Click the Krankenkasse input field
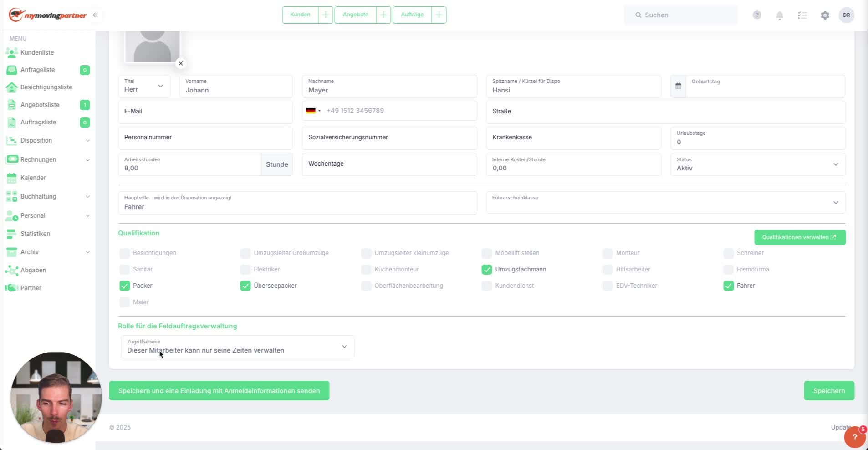Viewport: 868px width, 450px height. click(x=573, y=138)
